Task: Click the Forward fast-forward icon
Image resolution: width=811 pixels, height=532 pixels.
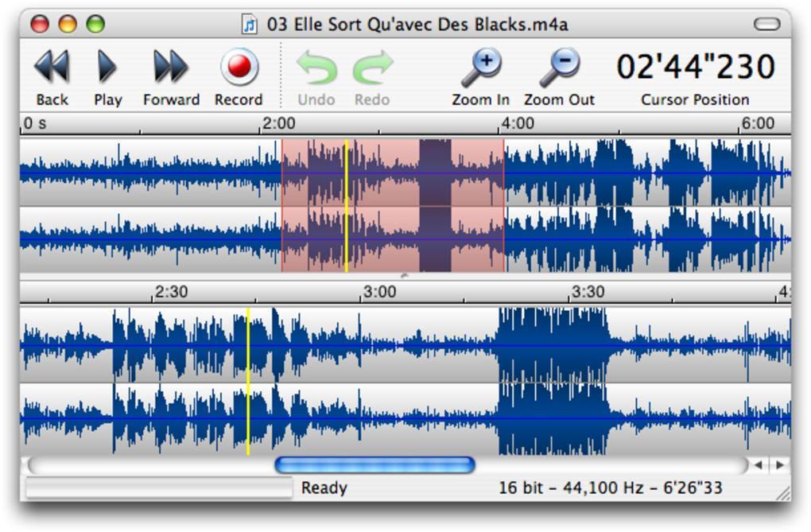Action: tap(170, 67)
